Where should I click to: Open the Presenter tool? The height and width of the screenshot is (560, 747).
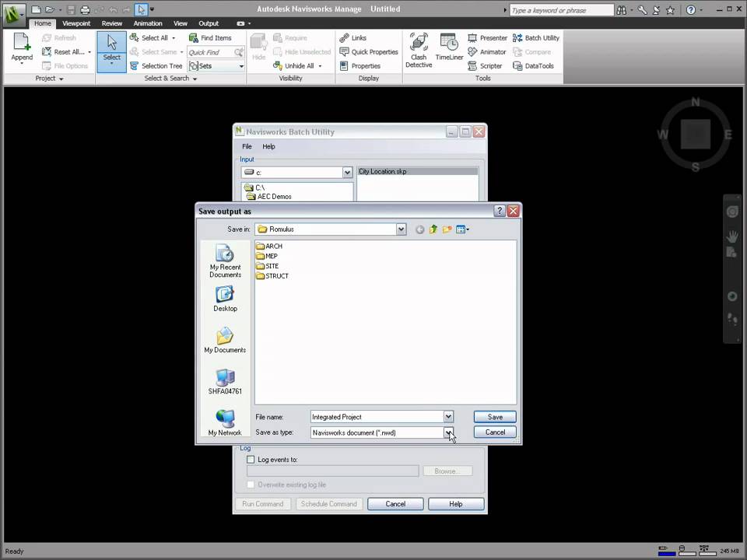487,37
